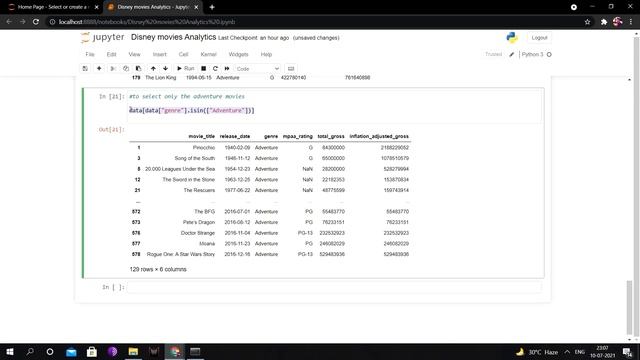
Task: Open the Widgets menu
Action: tap(238, 54)
